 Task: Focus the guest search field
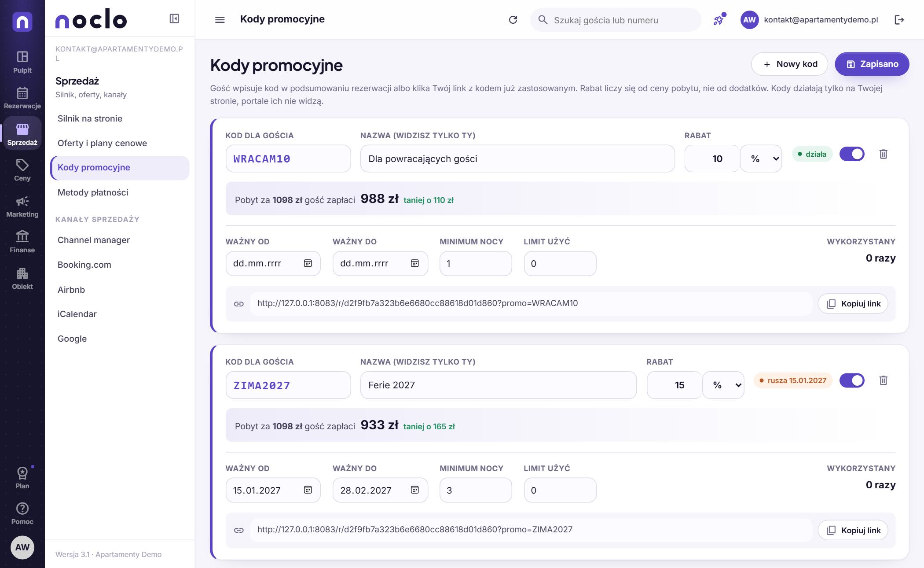tap(616, 20)
